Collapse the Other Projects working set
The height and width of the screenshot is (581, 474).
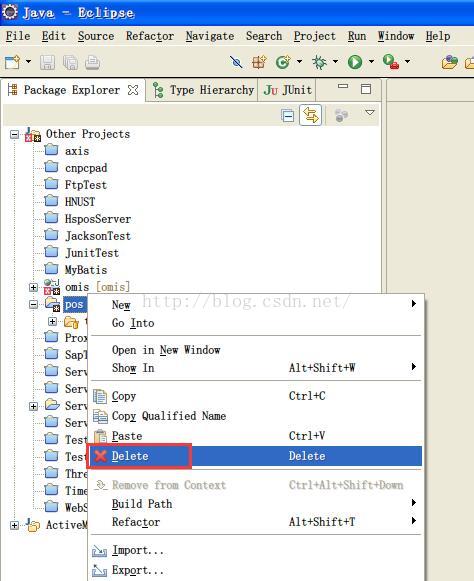tap(14, 134)
